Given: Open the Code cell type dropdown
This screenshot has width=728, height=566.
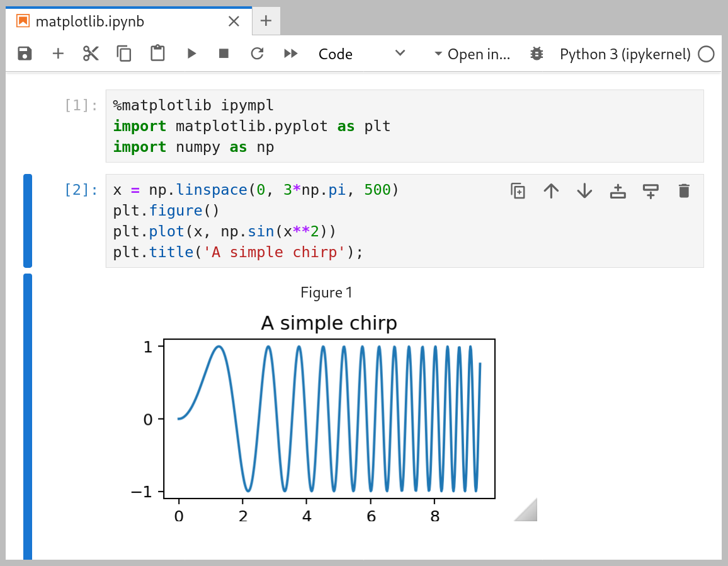Looking at the screenshot, I should tap(361, 54).
